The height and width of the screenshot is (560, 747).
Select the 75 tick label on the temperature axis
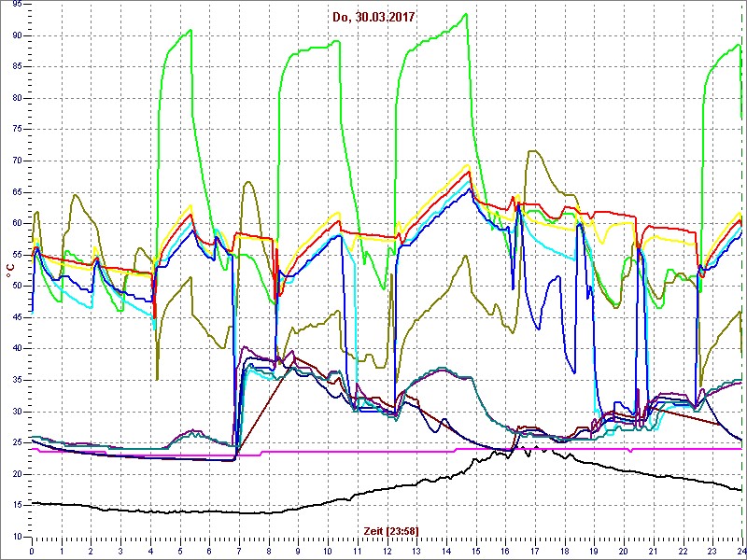16,130
